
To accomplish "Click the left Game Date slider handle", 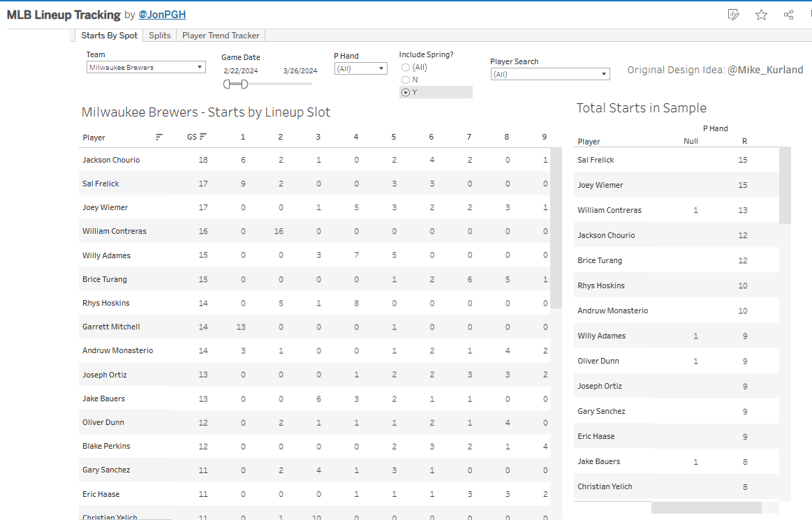I will pos(227,84).
